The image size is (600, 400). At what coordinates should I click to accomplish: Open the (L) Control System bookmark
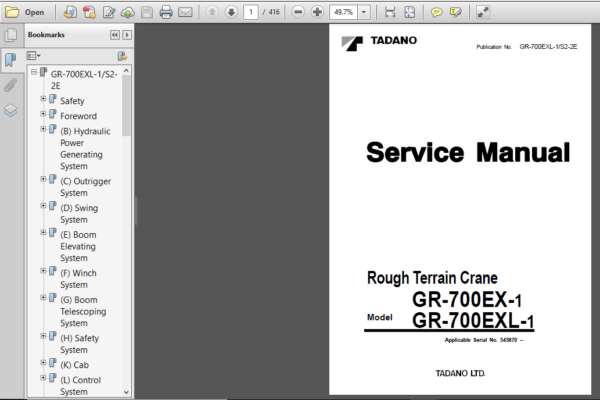pos(81,386)
